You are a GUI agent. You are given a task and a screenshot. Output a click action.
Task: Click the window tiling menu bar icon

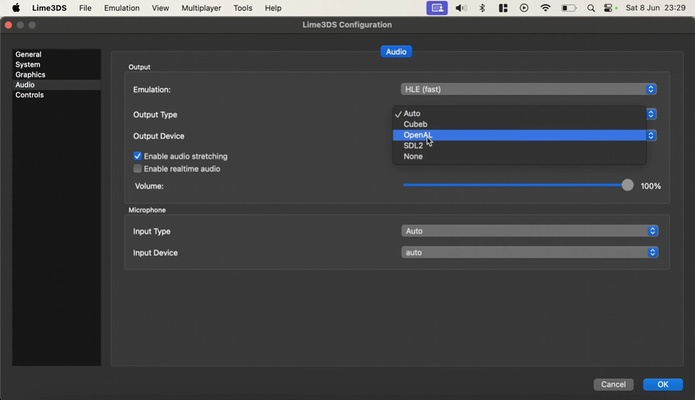(503, 8)
